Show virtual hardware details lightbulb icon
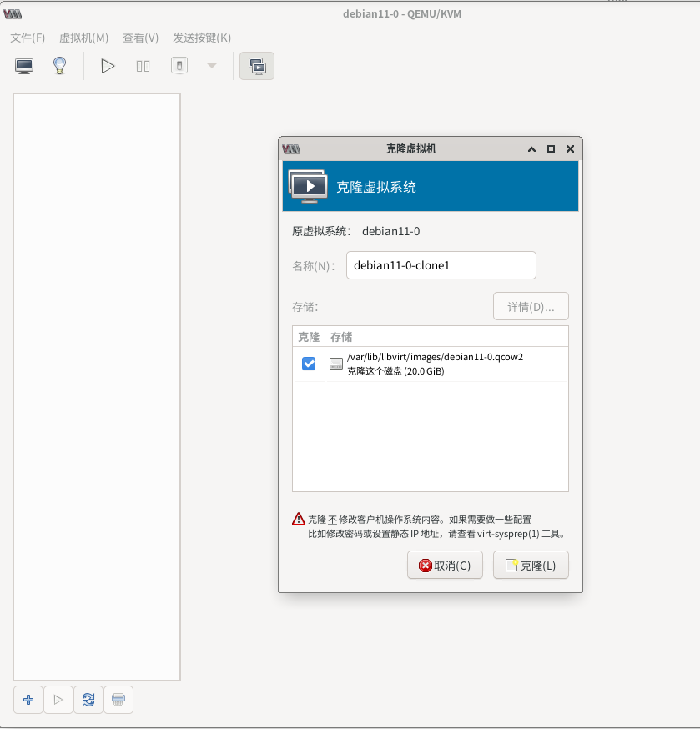This screenshot has width=700, height=729. pos(59,66)
